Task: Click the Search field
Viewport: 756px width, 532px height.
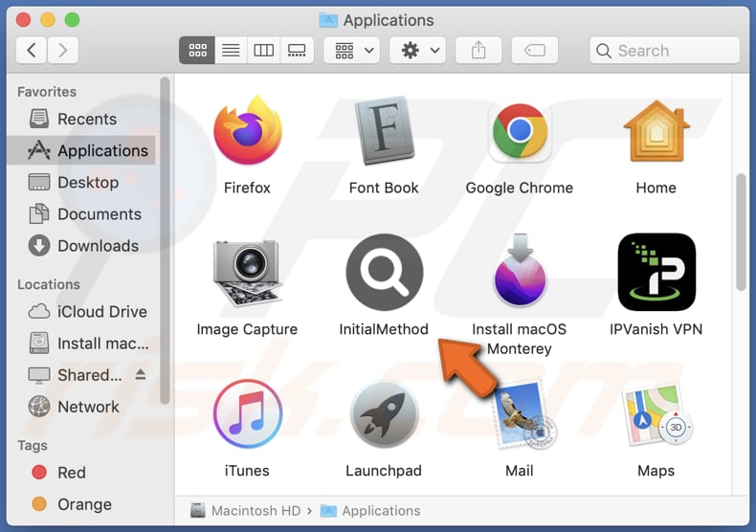Action: (665, 51)
